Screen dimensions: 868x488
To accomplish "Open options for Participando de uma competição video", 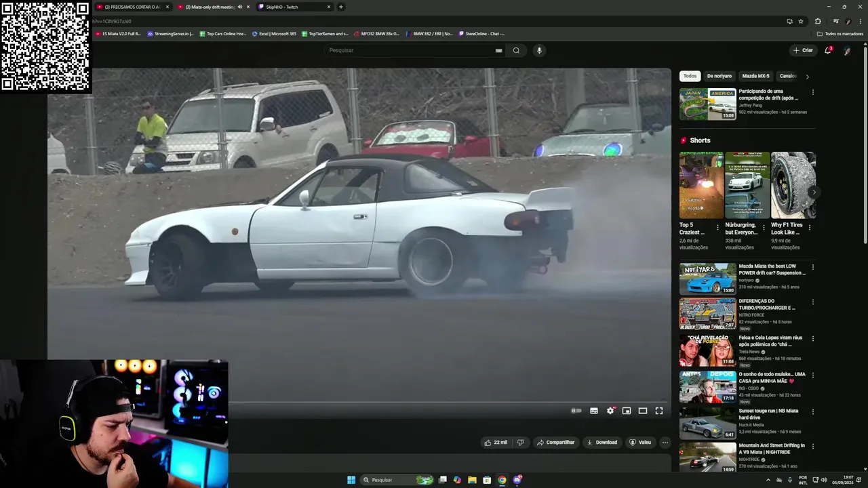I will 813,92.
